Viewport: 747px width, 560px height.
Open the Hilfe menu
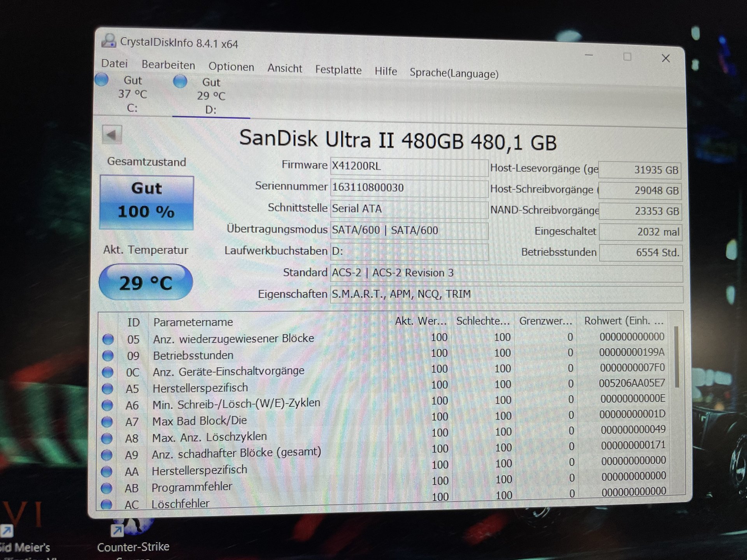[x=386, y=71]
